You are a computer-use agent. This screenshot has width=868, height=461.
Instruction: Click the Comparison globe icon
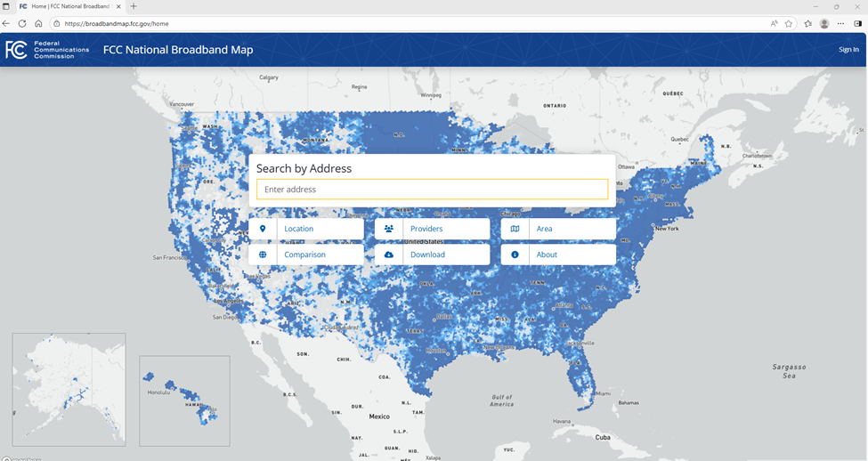[x=263, y=255]
